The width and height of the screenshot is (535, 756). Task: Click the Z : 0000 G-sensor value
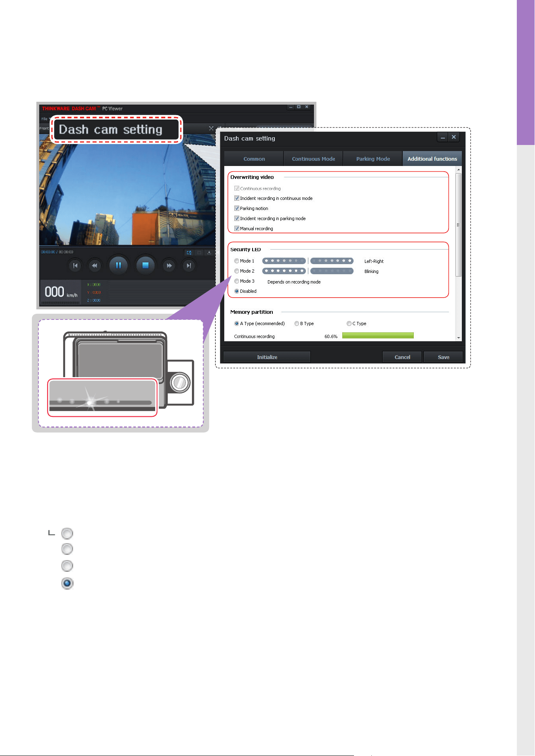tap(94, 300)
